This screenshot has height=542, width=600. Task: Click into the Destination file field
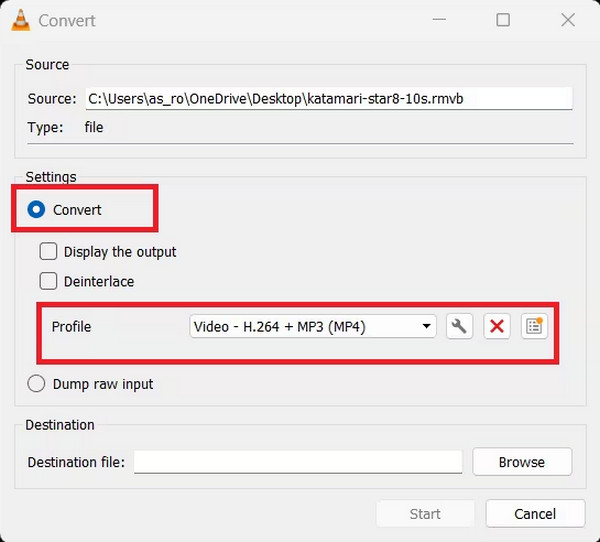[x=298, y=462]
